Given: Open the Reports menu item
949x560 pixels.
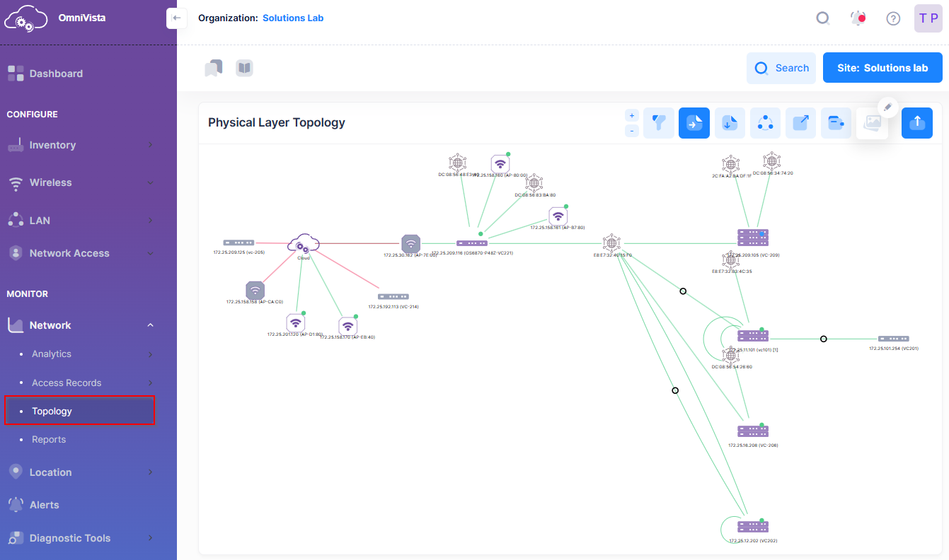Looking at the screenshot, I should [x=49, y=439].
